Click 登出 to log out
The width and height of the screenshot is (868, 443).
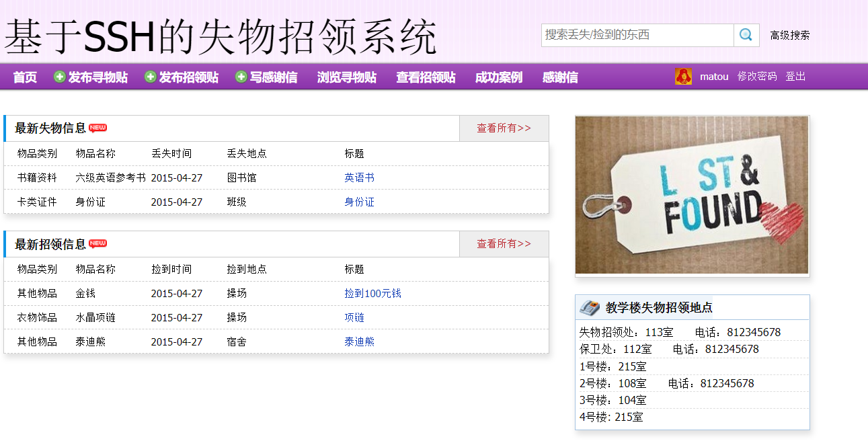pyautogui.click(x=795, y=76)
